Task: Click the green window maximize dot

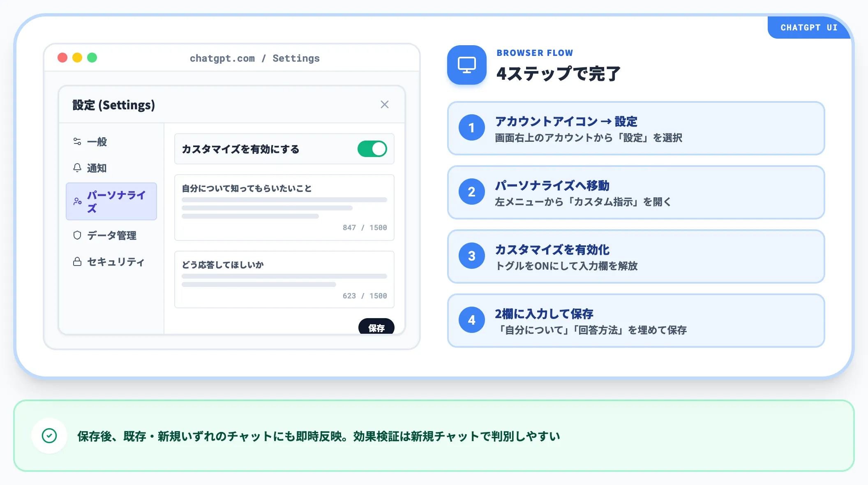Action: click(x=92, y=58)
